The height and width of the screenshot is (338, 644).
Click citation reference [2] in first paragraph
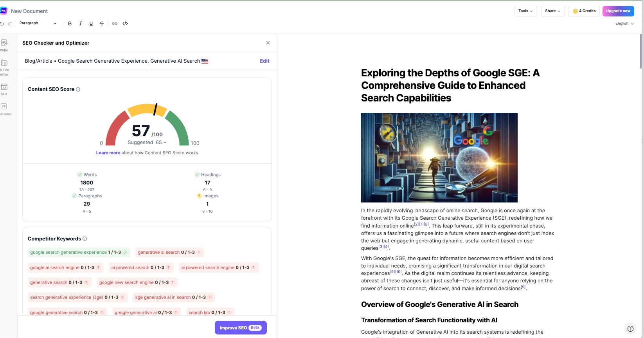coord(416,224)
